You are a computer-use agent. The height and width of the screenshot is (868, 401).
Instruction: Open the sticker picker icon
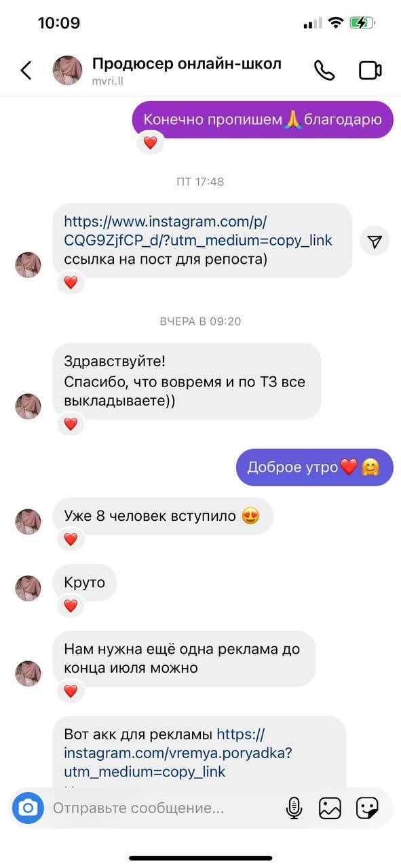367,808
